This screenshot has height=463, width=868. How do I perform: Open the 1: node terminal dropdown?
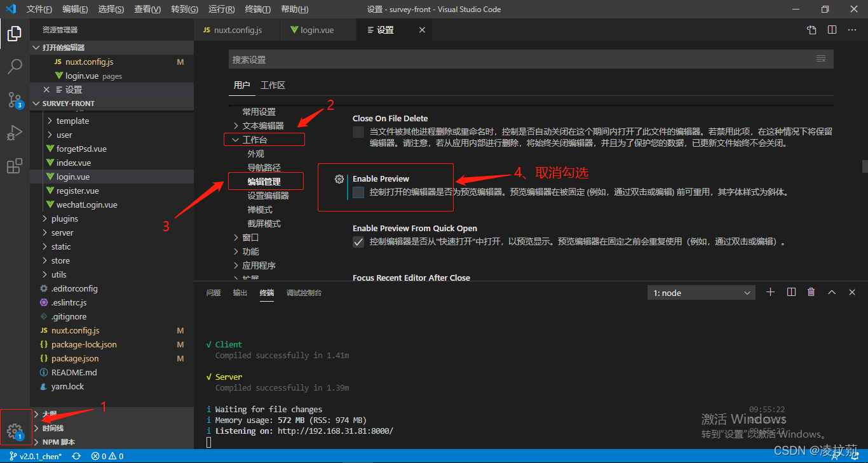[701, 293]
